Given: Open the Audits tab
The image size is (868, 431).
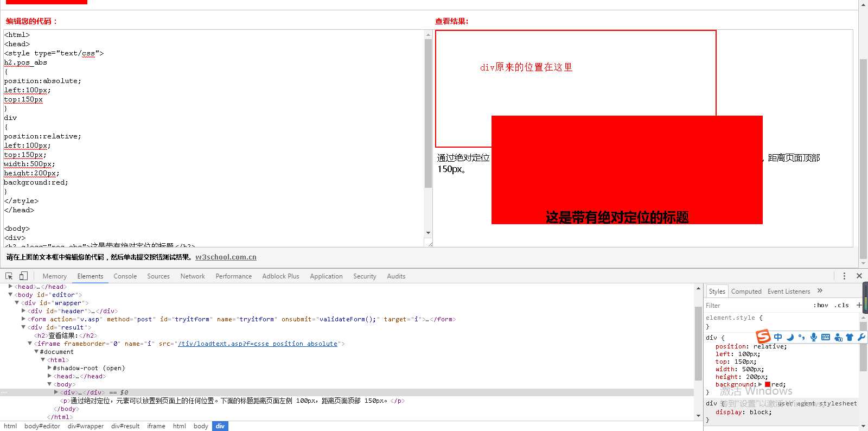Looking at the screenshot, I should coord(396,276).
